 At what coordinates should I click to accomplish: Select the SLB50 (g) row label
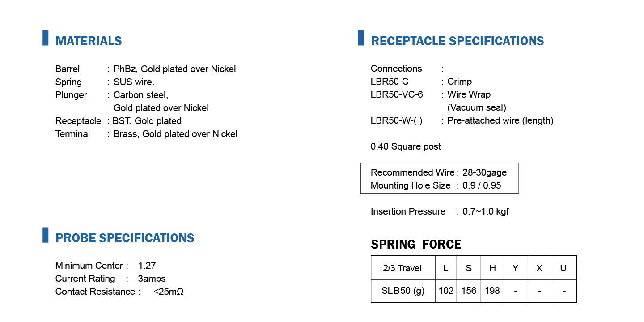tap(402, 291)
